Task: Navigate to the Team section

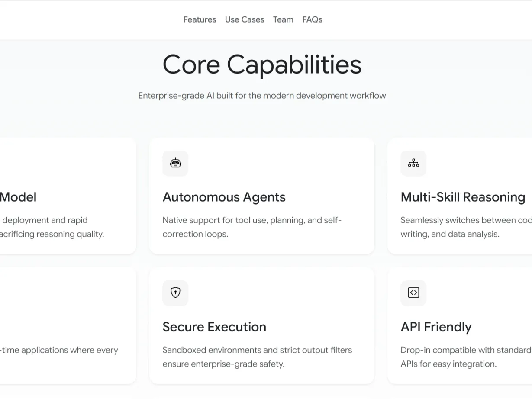Action: (283, 19)
